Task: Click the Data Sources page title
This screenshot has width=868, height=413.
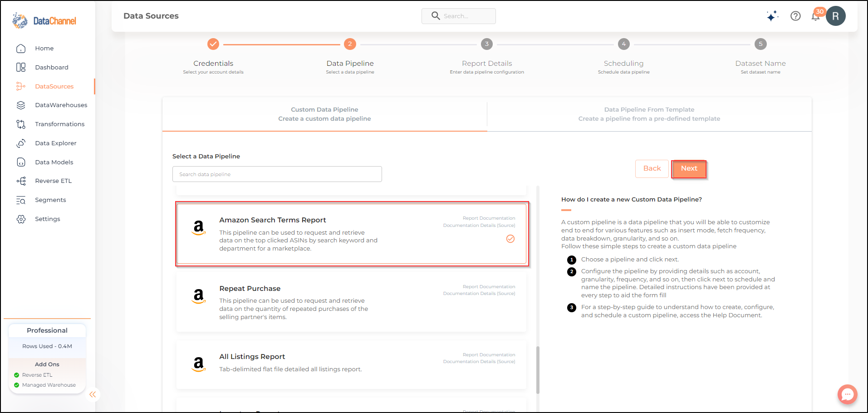Action: pos(151,16)
